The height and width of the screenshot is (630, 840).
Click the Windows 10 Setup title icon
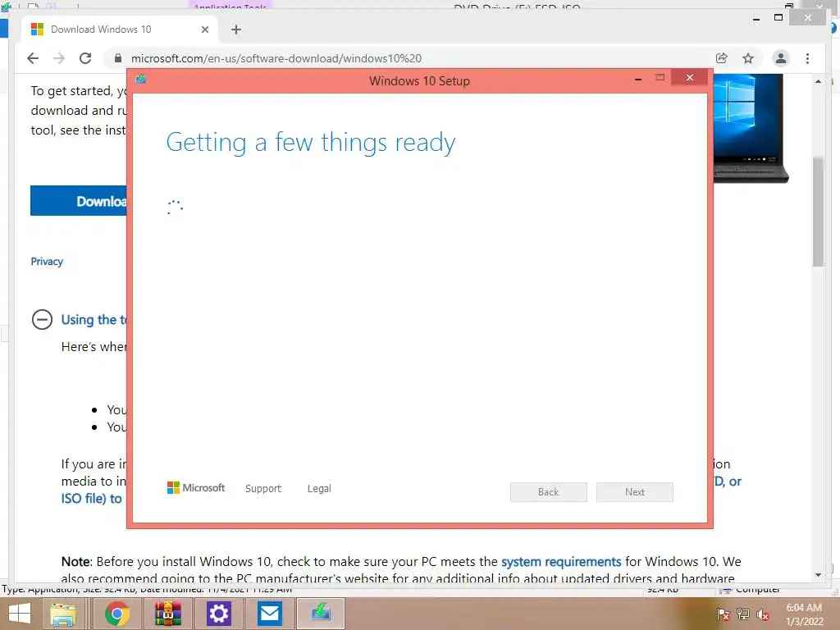coord(141,79)
